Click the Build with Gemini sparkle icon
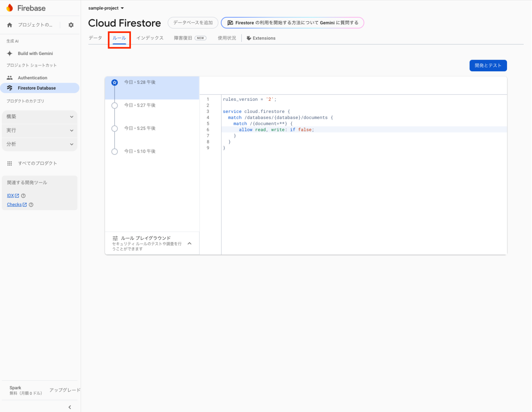 (x=10, y=53)
